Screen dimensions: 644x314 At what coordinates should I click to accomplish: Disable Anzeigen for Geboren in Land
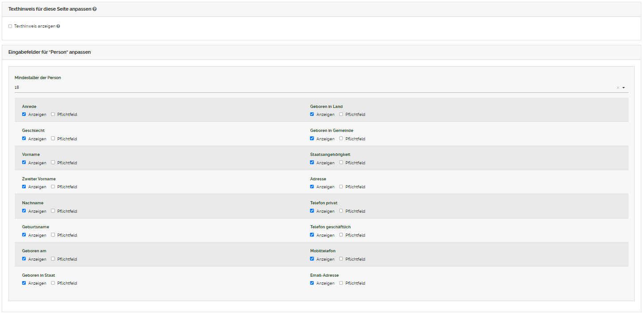(312, 114)
